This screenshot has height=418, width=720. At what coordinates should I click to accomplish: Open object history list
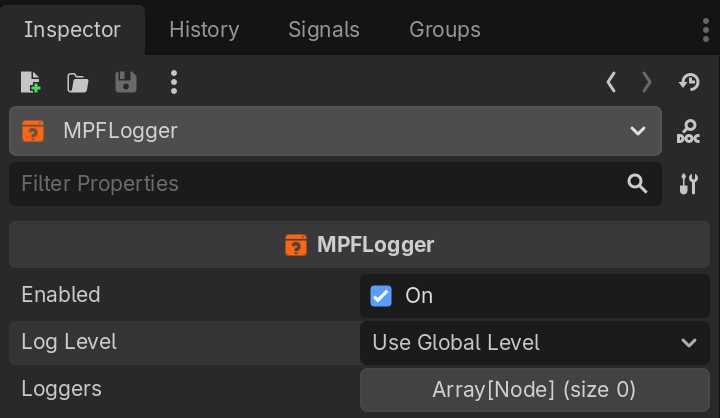point(689,82)
